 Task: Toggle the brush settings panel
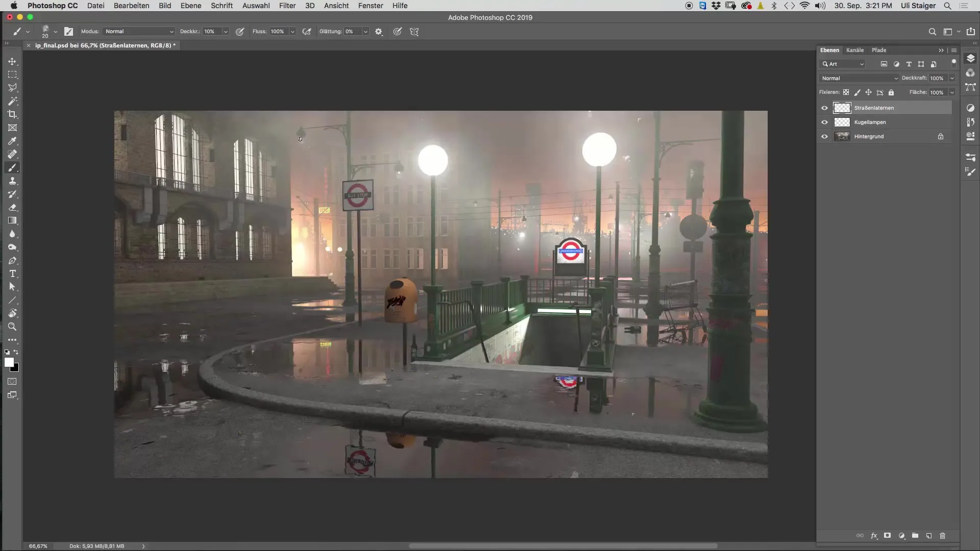[x=68, y=32]
